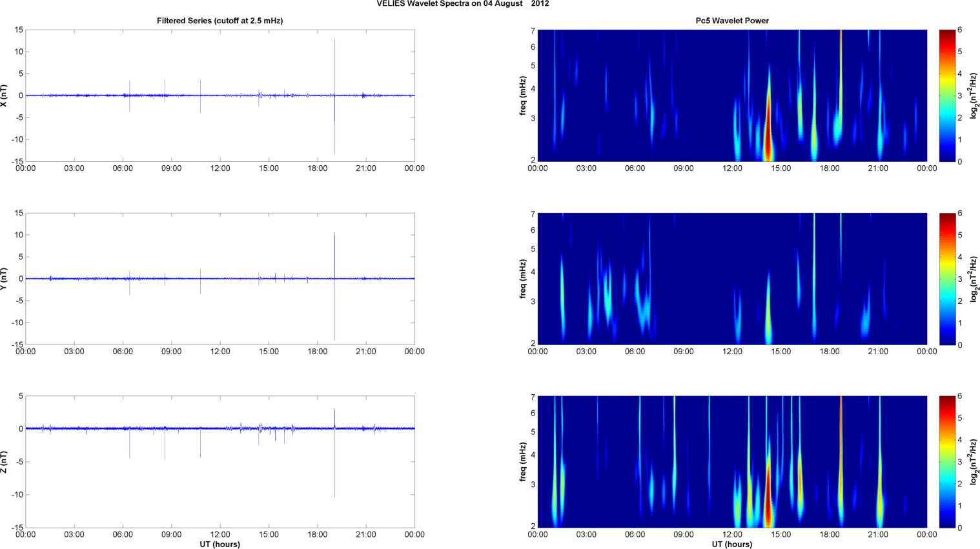Click the '-10' tick on the Z (nT) axis
The image size is (980, 549).
coord(17,495)
